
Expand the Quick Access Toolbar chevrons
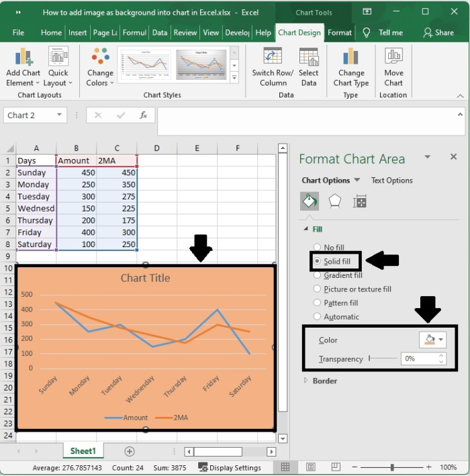click(18, 12)
